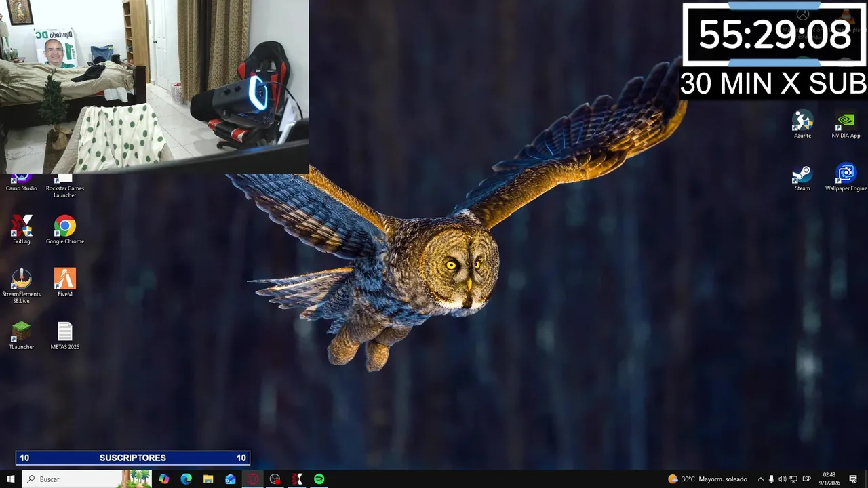Click the webcam feed overlay
868x488 pixels.
click(154, 86)
